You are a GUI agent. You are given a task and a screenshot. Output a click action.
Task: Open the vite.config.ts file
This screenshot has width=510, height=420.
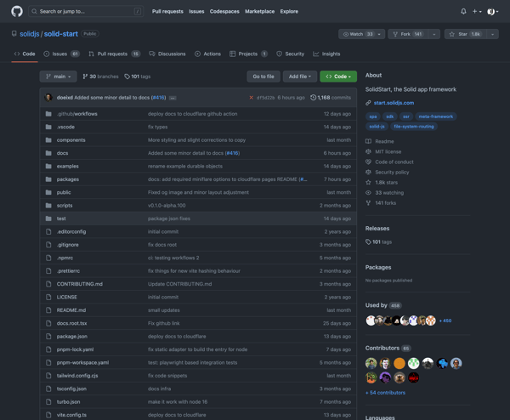click(71, 415)
